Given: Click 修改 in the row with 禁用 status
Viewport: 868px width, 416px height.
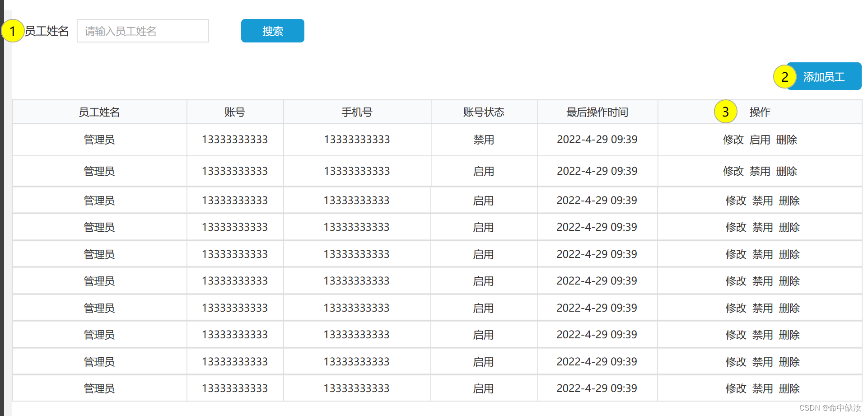Looking at the screenshot, I should coord(733,140).
